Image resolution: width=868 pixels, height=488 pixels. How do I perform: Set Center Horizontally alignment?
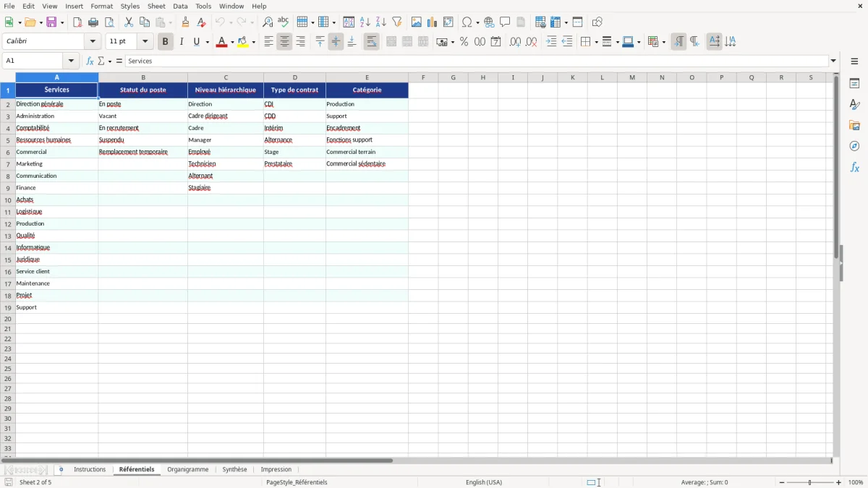[x=285, y=42]
